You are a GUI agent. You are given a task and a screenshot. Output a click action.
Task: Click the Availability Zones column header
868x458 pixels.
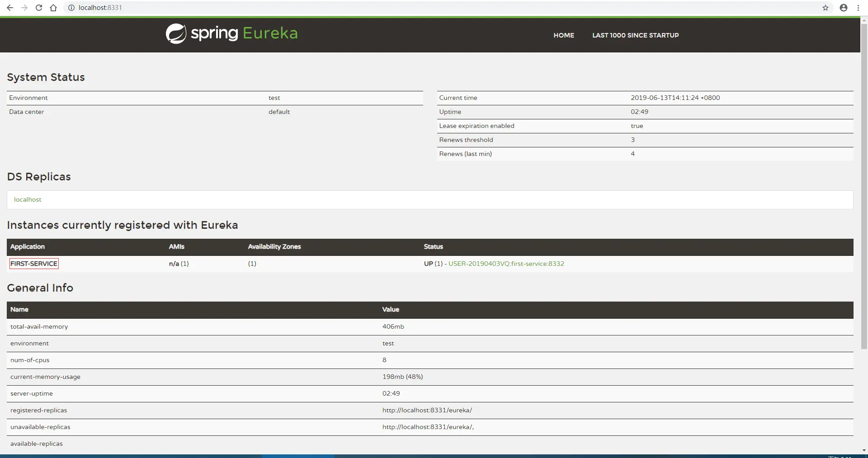274,246
